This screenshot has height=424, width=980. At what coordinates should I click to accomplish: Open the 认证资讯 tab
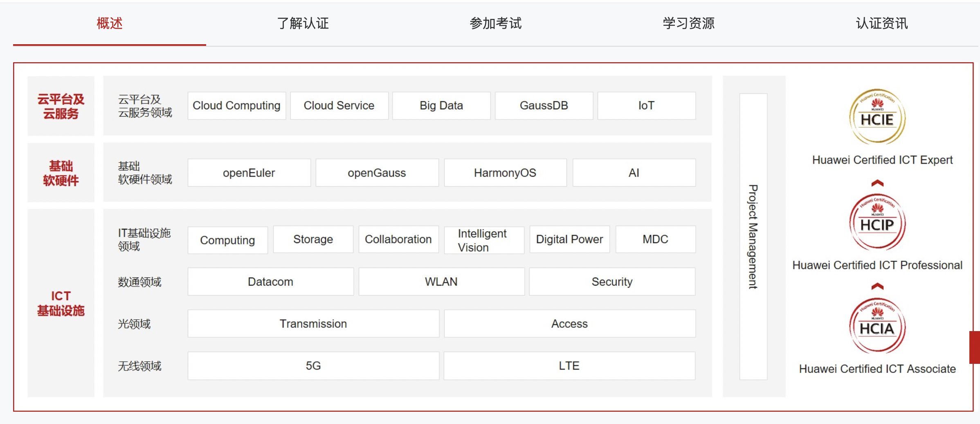[x=882, y=23]
